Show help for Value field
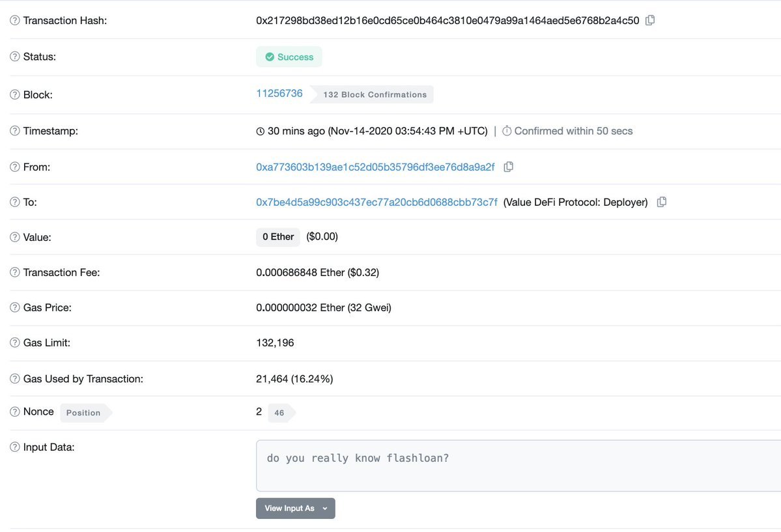The image size is (781, 532). (x=15, y=237)
